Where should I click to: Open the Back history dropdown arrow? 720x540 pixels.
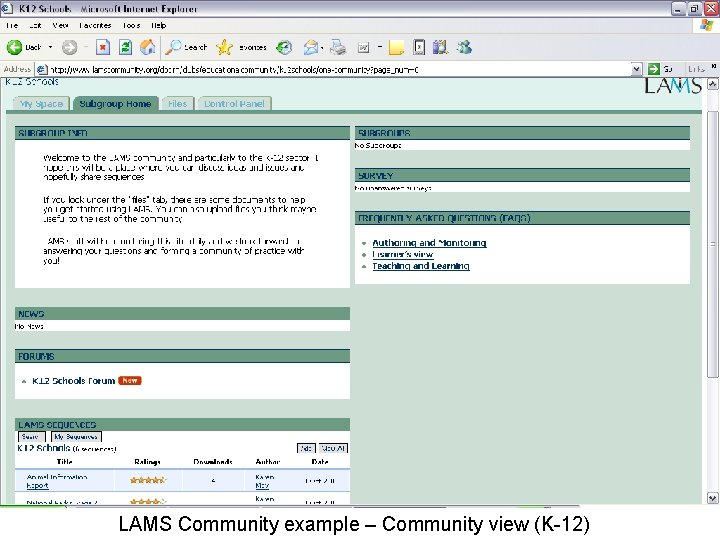click(x=51, y=47)
